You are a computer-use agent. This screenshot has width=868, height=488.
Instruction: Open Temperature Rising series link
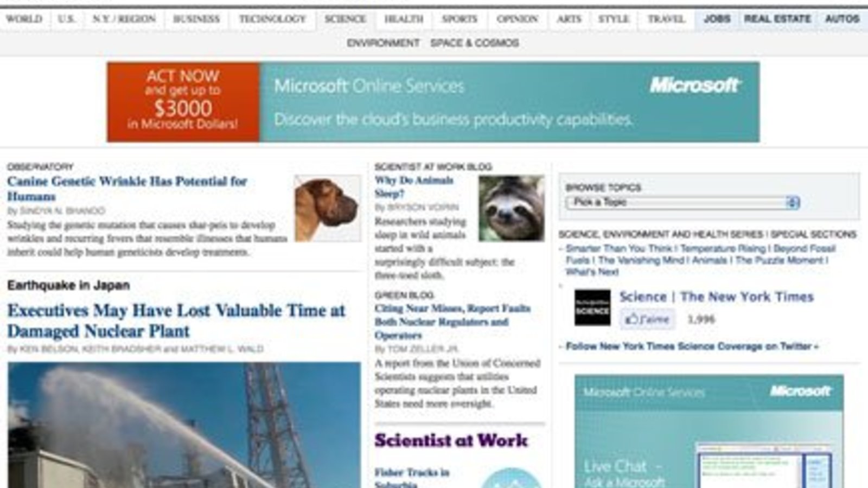pyautogui.click(x=724, y=248)
